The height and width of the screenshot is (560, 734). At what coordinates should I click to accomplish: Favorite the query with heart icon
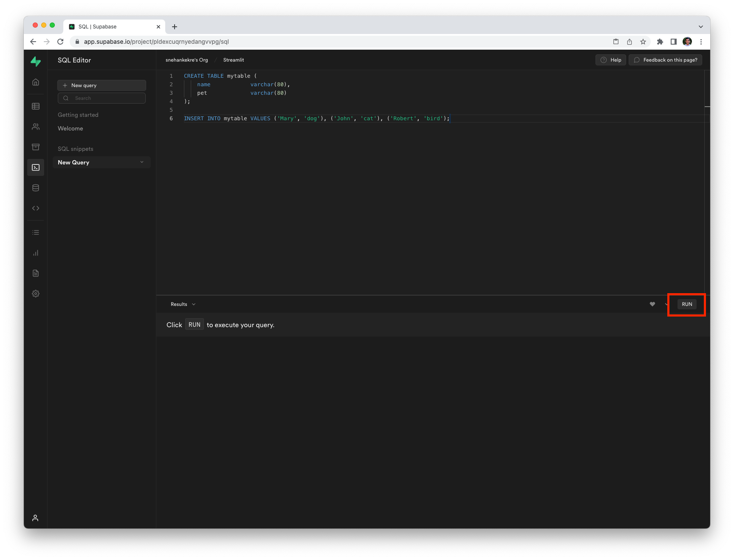coord(652,304)
